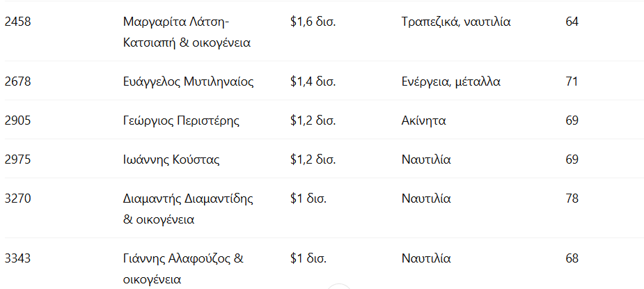Select the Ενέργεια, μέταλλα industry cell
644x289 pixels.
(450, 82)
